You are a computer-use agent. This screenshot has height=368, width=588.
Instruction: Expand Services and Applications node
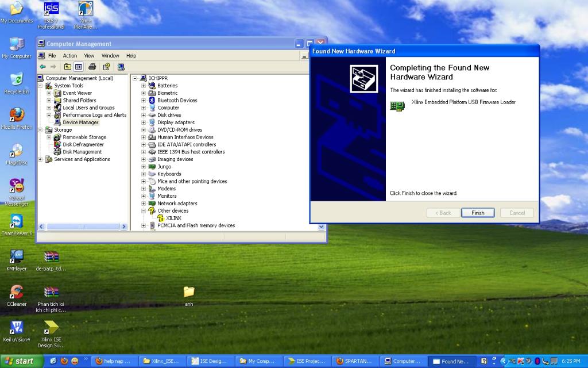(x=41, y=159)
